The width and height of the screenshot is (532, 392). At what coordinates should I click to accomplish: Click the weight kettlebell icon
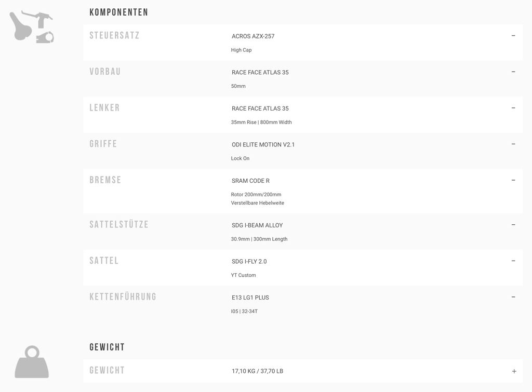[32, 362]
